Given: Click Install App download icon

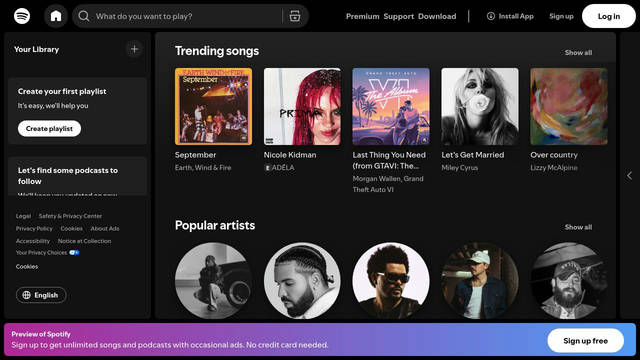Looking at the screenshot, I should [491, 16].
